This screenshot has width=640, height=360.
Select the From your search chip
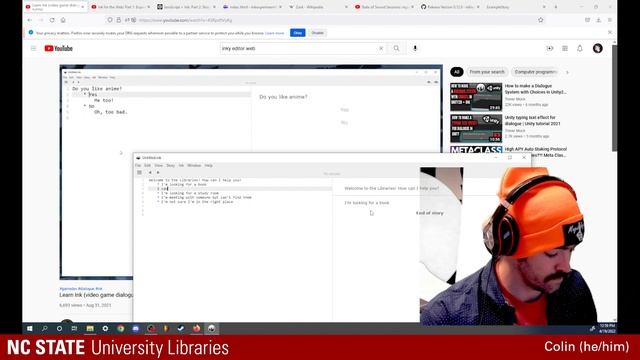tap(487, 72)
